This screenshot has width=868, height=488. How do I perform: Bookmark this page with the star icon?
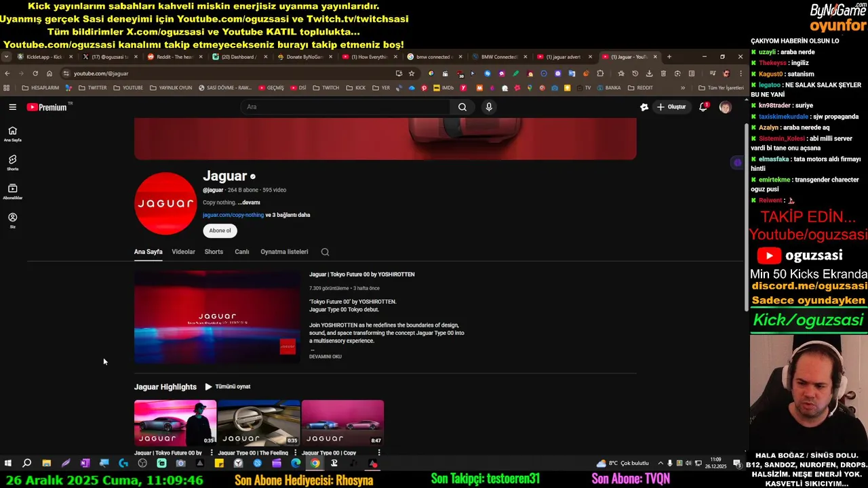point(411,73)
